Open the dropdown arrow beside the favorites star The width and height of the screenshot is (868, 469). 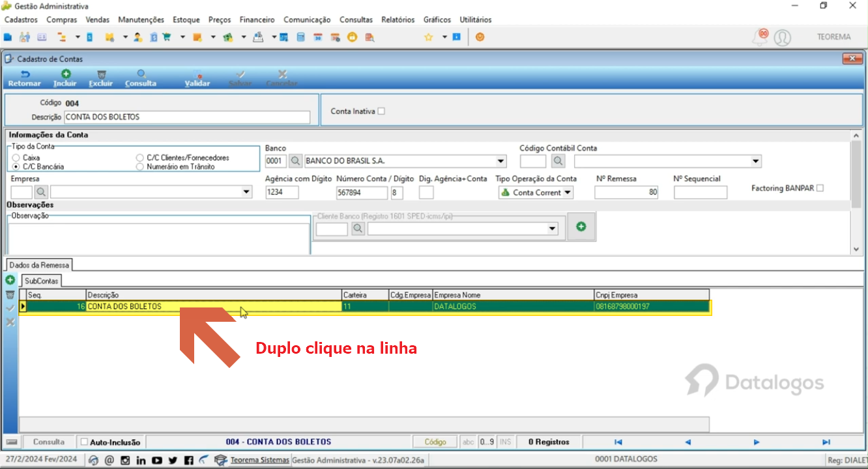(444, 37)
